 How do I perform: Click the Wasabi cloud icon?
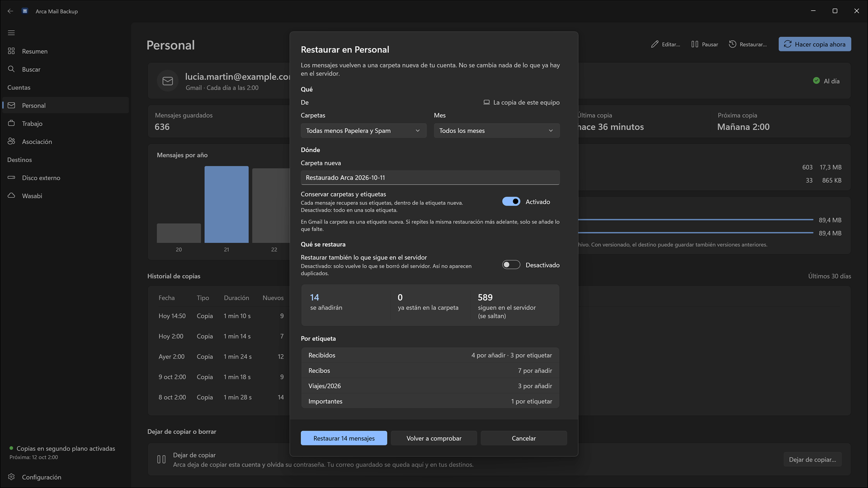coord(11,196)
